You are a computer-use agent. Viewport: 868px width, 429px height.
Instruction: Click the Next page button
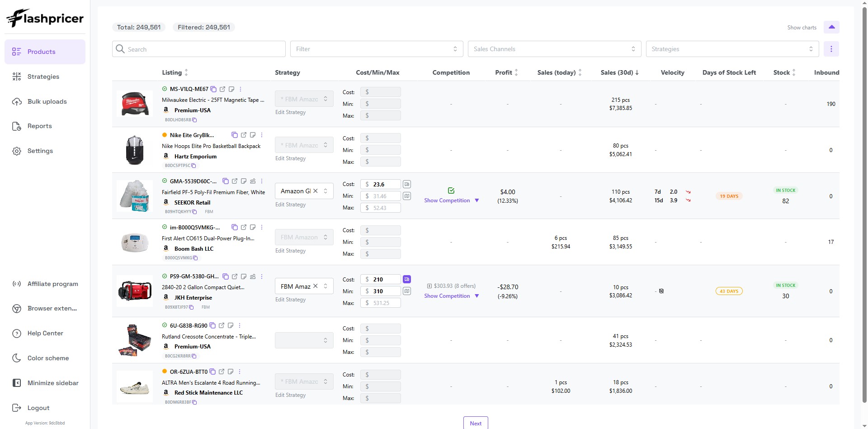tap(476, 423)
